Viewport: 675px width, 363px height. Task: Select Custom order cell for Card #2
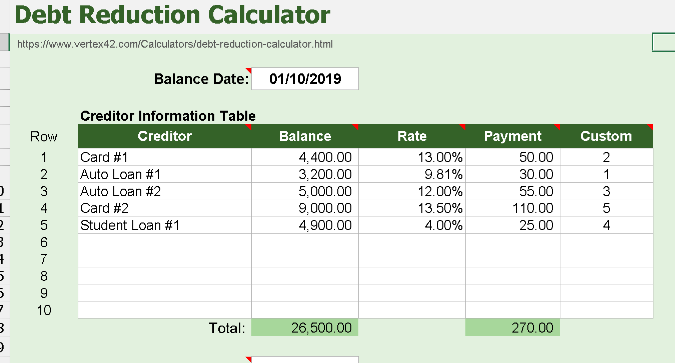(607, 208)
